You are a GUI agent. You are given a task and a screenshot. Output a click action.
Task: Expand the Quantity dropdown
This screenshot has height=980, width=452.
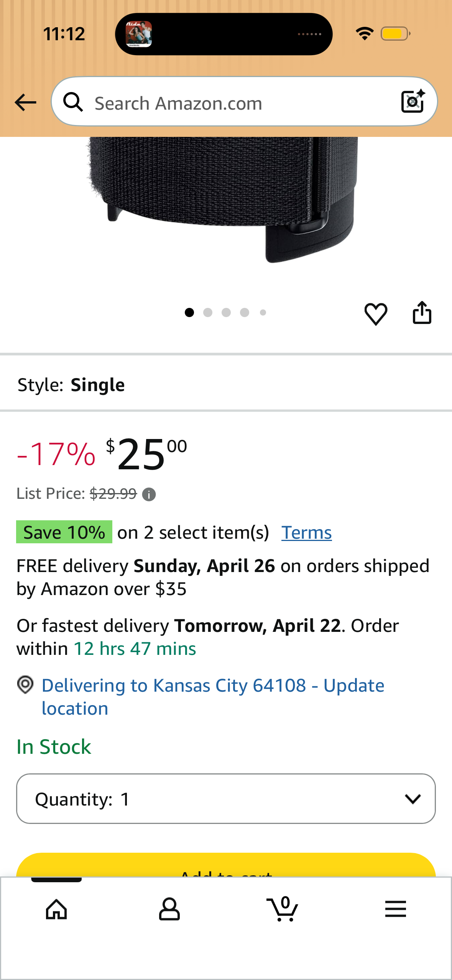point(226,799)
